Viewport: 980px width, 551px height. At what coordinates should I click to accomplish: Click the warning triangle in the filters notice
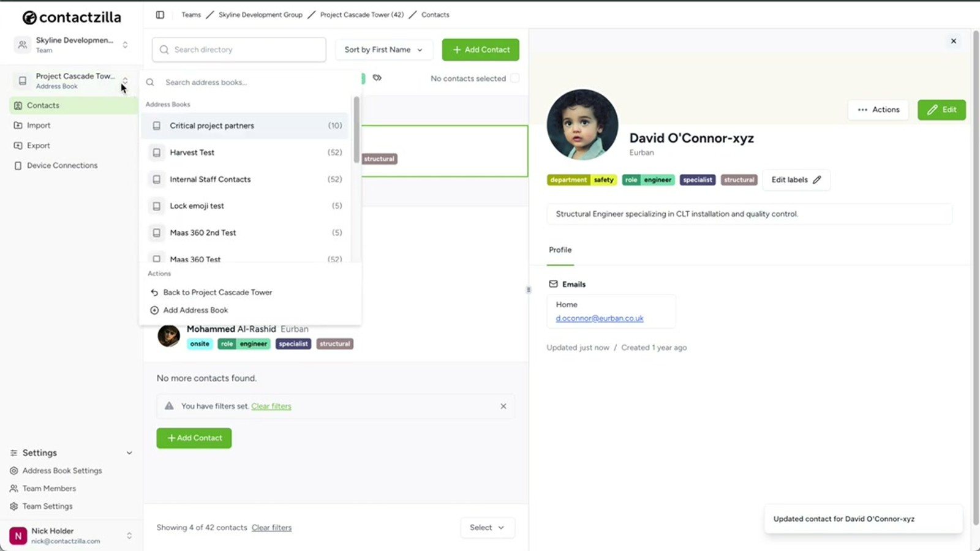(169, 406)
